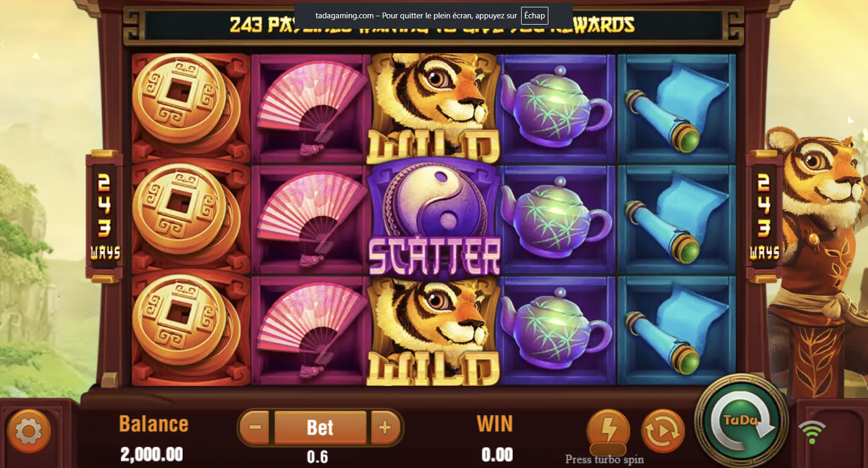The image size is (868, 468).
Task: Open the Bet selection button
Action: click(x=320, y=427)
